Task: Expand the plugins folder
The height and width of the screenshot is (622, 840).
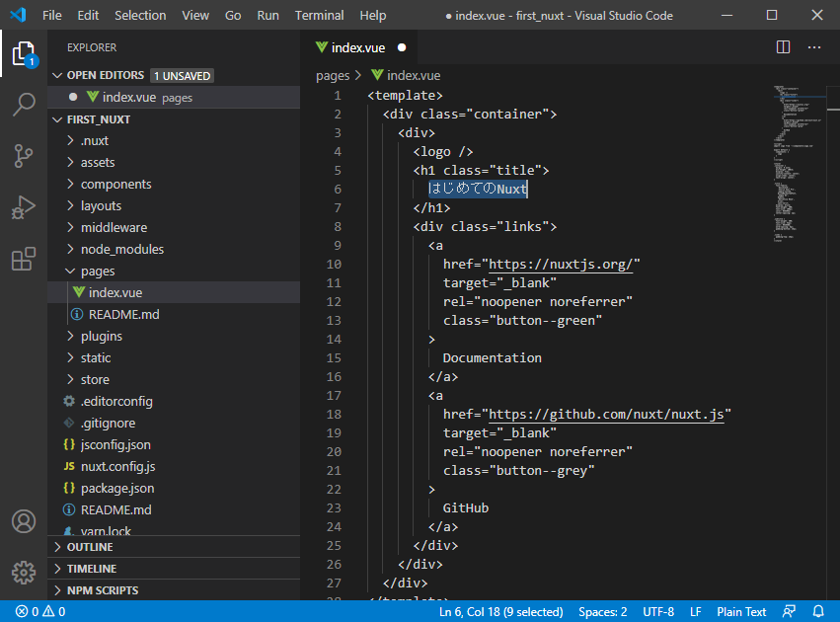Action: (x=175, y=336)
